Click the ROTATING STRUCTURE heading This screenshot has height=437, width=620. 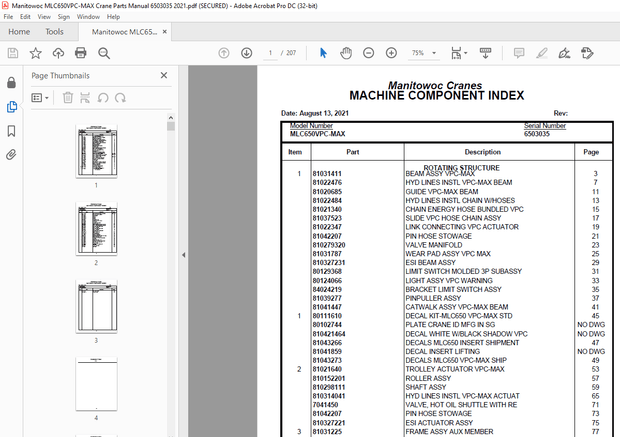point(461,168)
